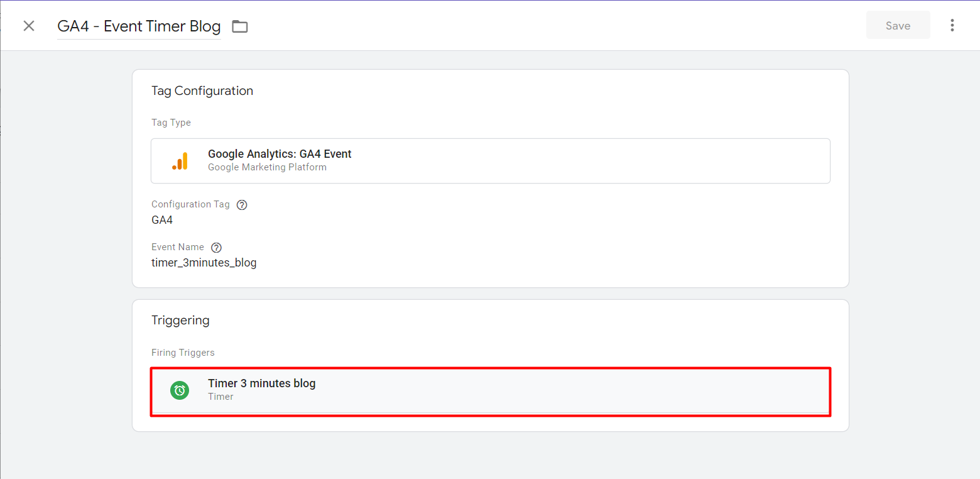This screenshot has height=479, width=980.
Task: Click the Tag Configuration heading
Action: [x=202, y=91]
